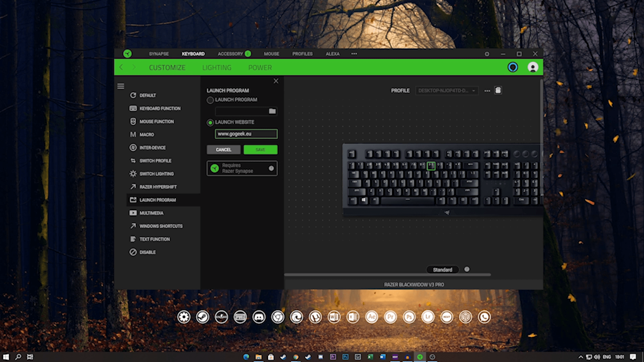Open Photoshop from the desktop dock

coord(409,317)
